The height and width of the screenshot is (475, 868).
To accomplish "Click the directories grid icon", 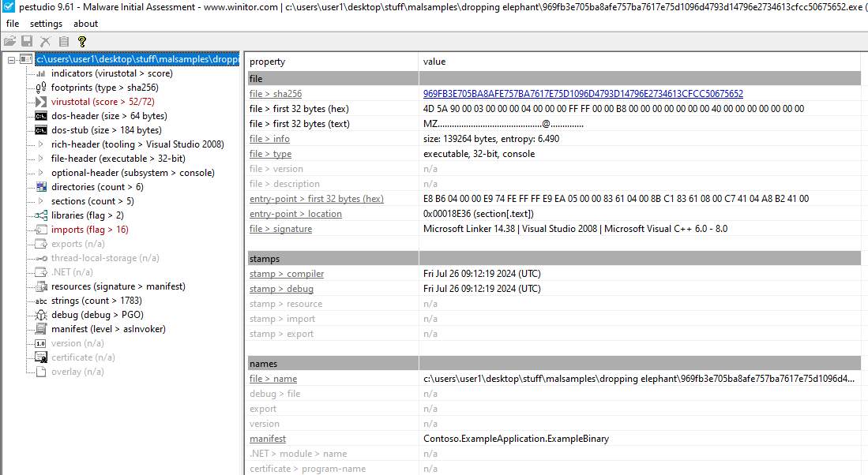I will pyautogui.click(x=41, y=187).
